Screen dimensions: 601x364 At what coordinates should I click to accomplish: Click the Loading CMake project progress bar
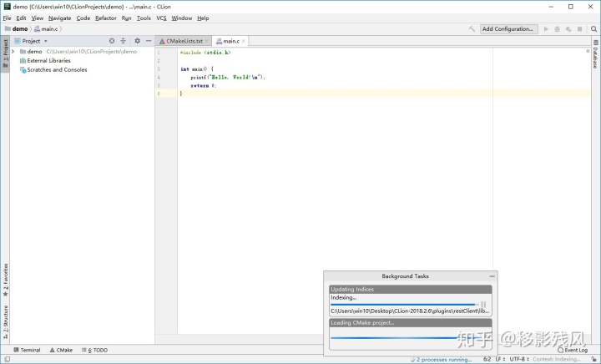(410, 337)
